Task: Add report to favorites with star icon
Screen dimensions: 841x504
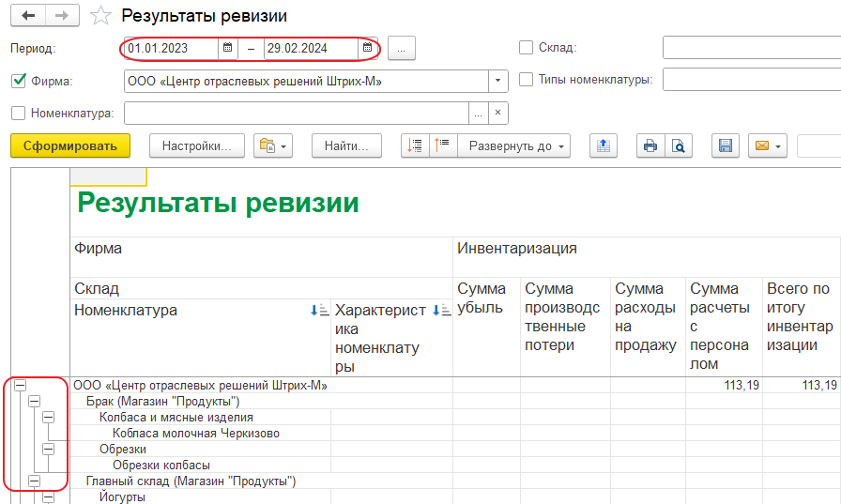Action: click(100, 16)
